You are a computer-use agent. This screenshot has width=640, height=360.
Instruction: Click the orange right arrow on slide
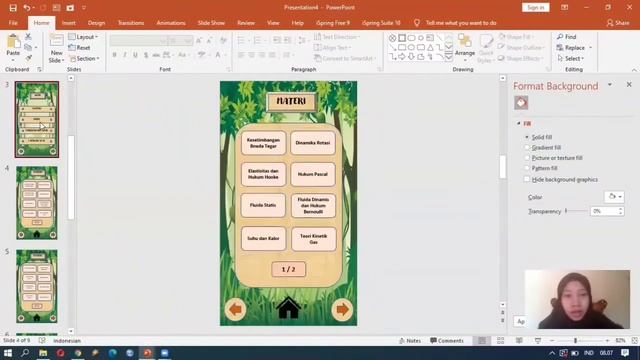click(342, 310)
